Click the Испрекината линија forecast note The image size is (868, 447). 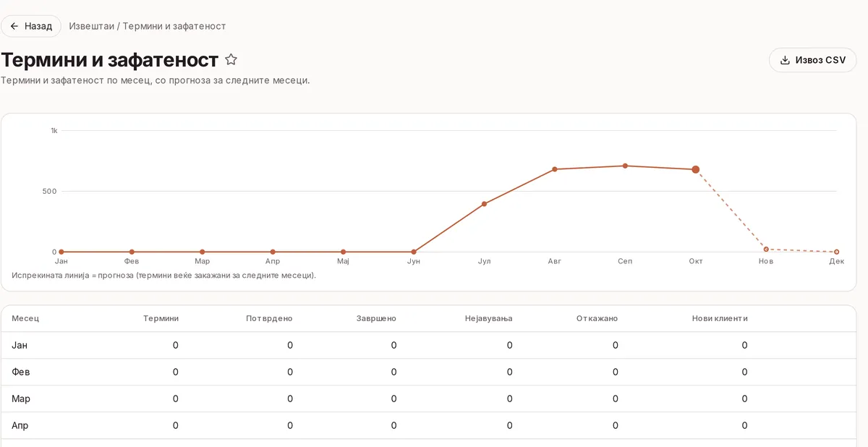pyautogui.click(x=164, y=276)
